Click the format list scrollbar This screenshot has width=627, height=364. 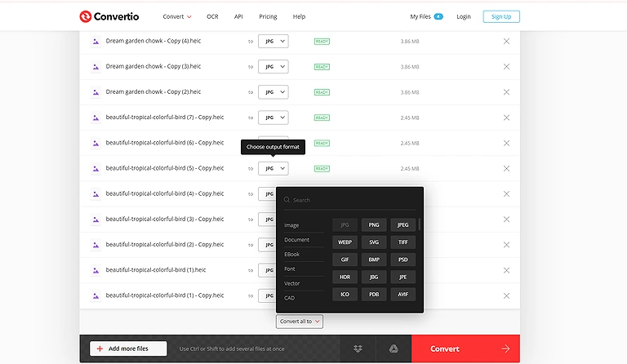pos(419,224)
